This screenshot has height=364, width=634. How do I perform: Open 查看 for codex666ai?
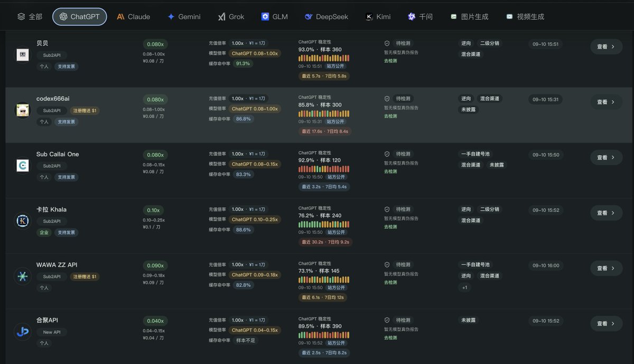[606, 102]
